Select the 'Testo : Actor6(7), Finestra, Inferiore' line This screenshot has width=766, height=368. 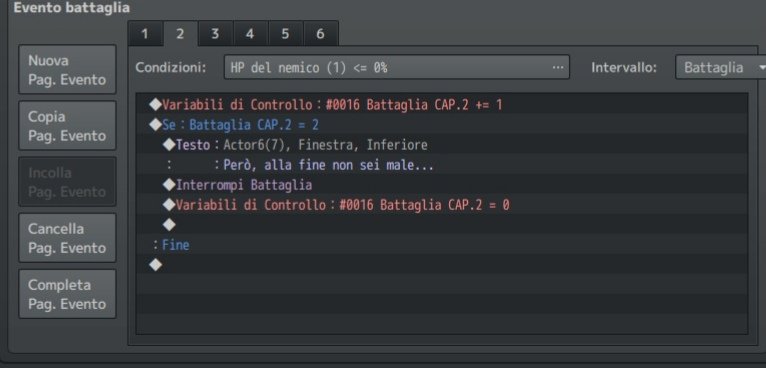pyautogui.click(x=442, y=145)
